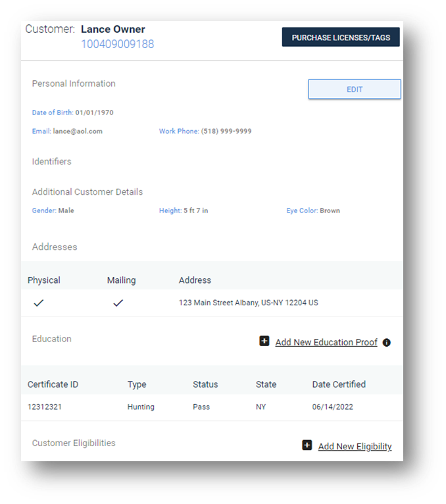
Task: Click customer ID number 100409009188
Action: tap(117, 44)
